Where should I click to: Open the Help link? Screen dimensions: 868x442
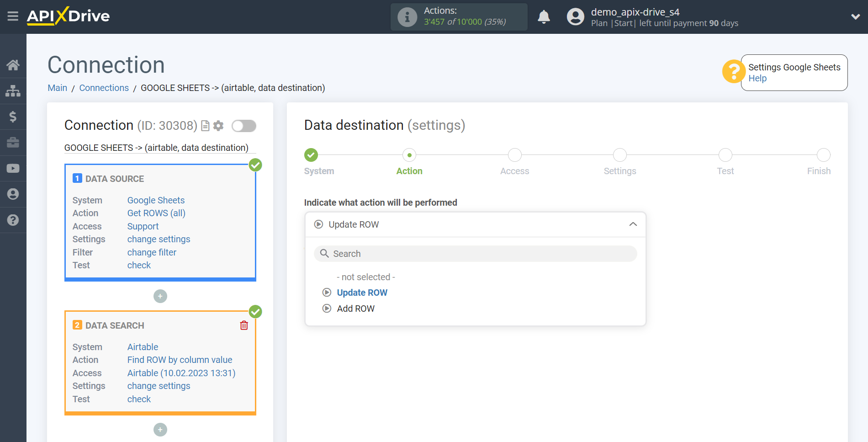757,78
